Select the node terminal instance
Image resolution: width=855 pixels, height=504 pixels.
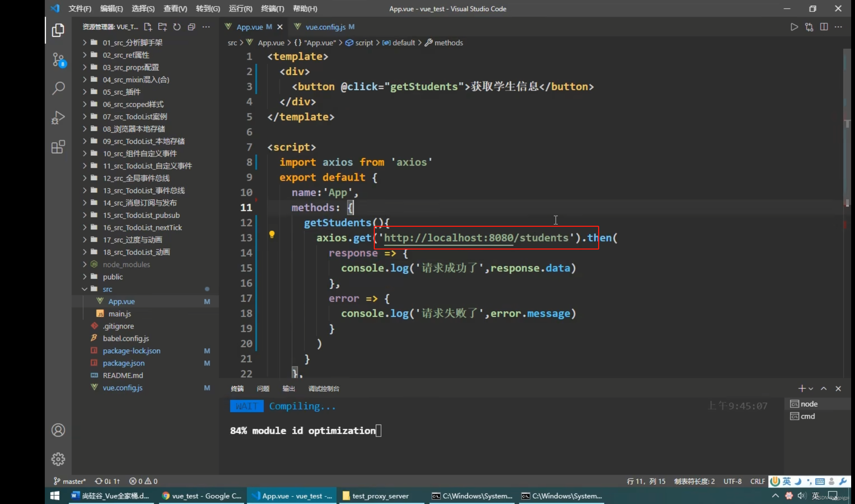pyautogui.click(x=817, y=404)
